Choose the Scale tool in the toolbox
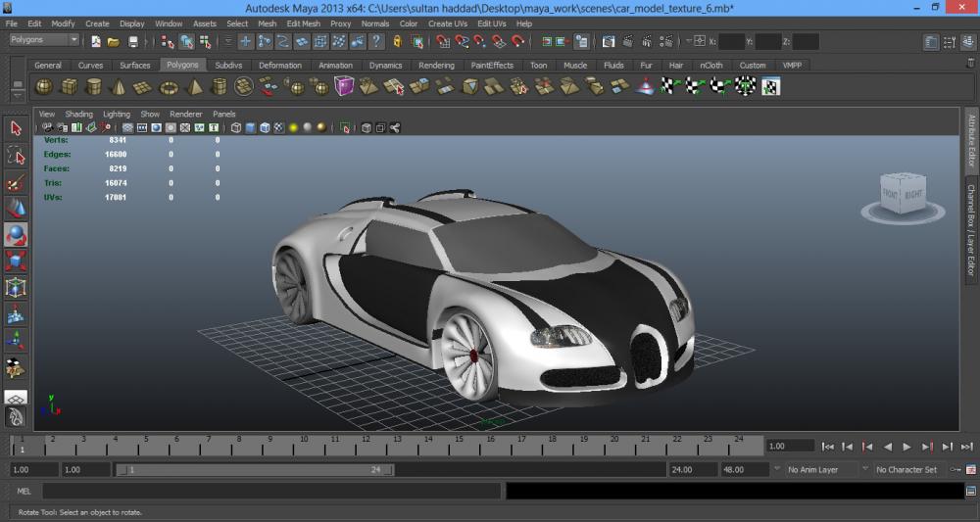The height and width of the screenshot is (522, 980). point(16,261)
